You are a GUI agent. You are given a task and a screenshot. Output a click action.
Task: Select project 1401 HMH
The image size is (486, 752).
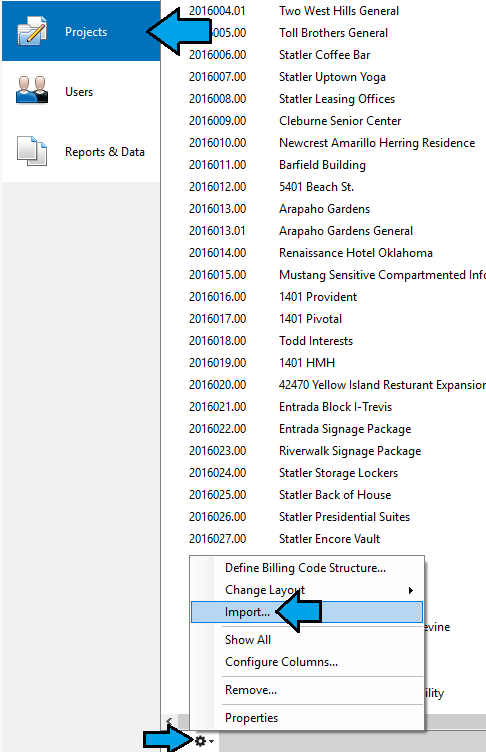[x=307, y=363]
